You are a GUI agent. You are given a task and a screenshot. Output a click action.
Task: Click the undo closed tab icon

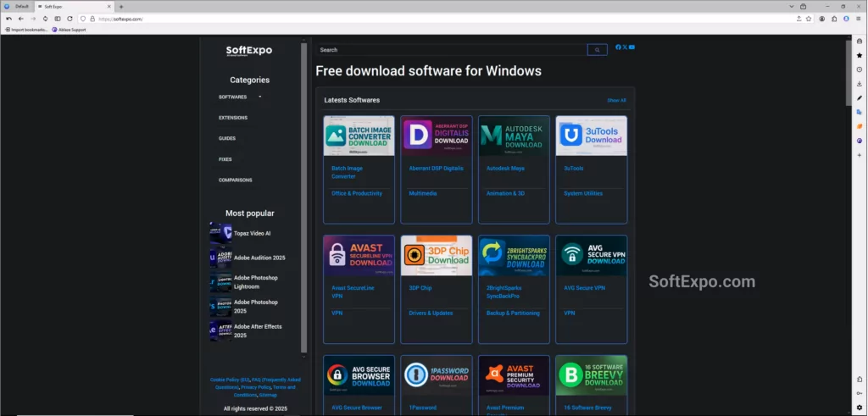tap(8, 19)
